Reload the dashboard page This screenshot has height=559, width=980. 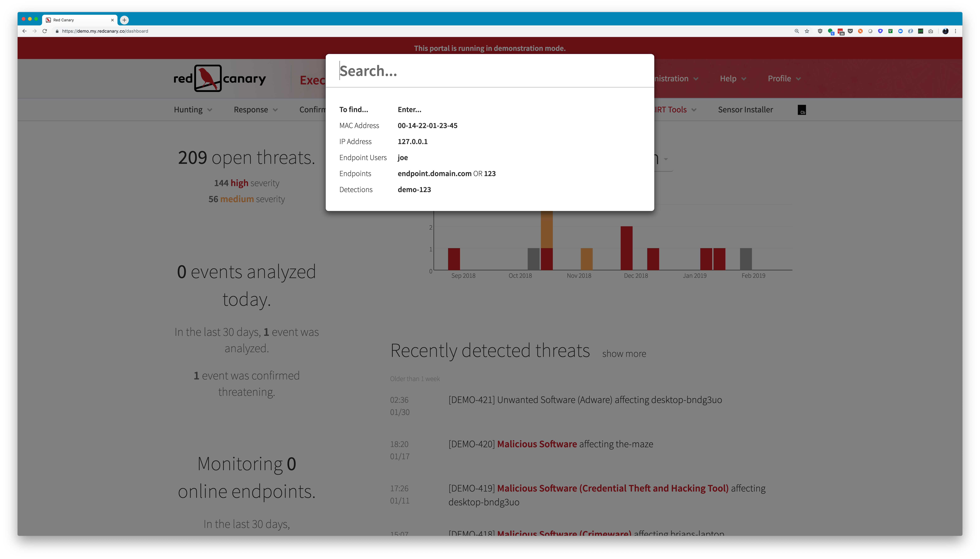coord(45,31)
